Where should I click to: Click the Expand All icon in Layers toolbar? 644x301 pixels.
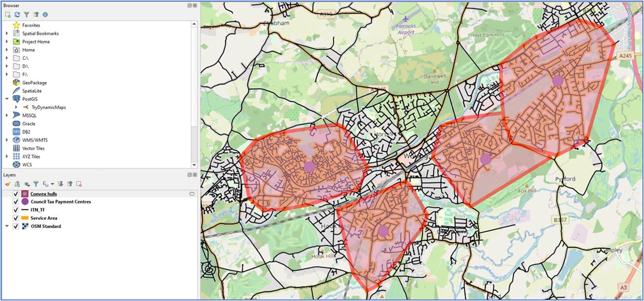(59, 183)
